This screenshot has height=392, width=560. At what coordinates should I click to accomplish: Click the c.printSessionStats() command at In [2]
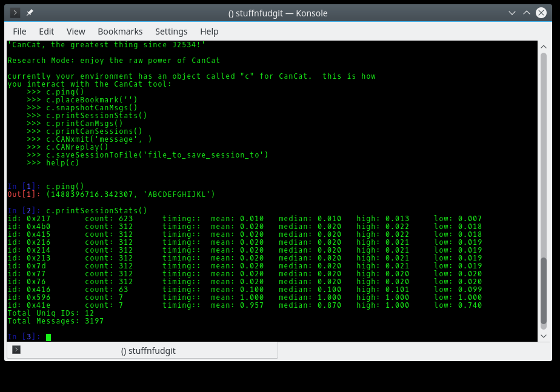point(96,211)
